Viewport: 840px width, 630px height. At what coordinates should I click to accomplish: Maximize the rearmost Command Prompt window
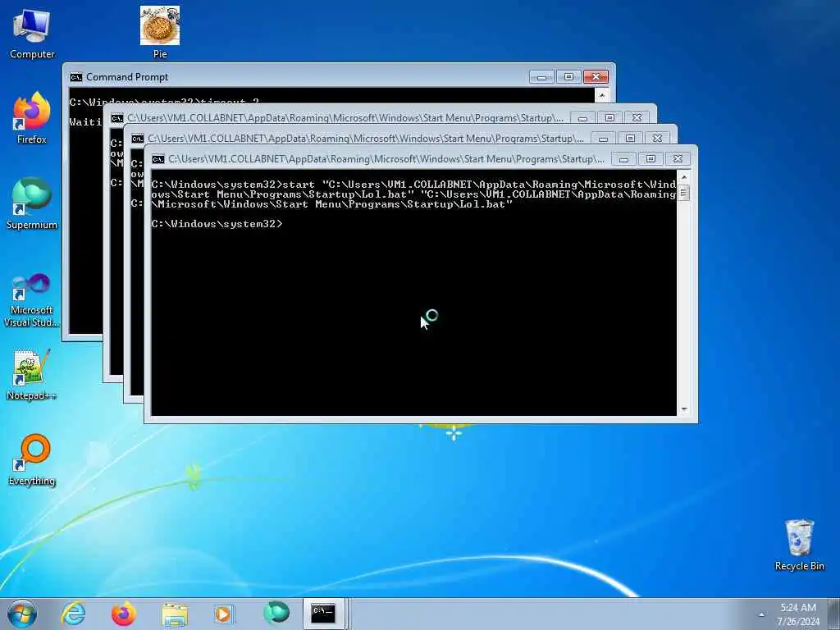[x=569, y=77]
